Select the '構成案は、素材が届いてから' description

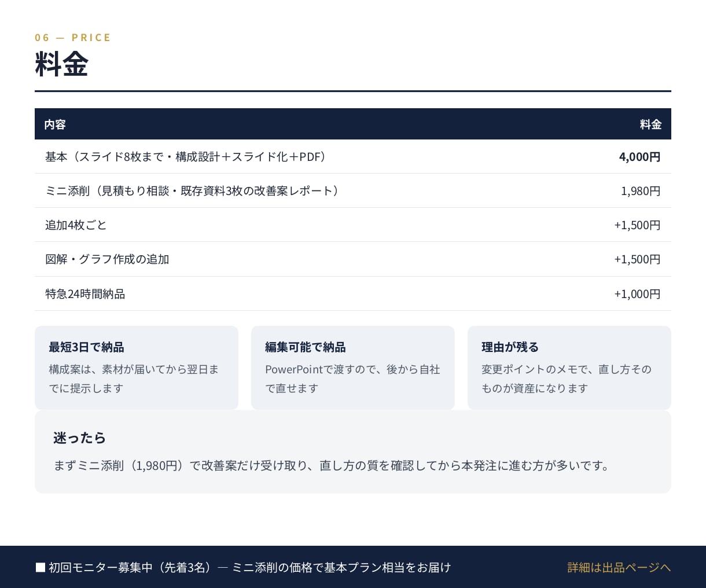[134, 378]
